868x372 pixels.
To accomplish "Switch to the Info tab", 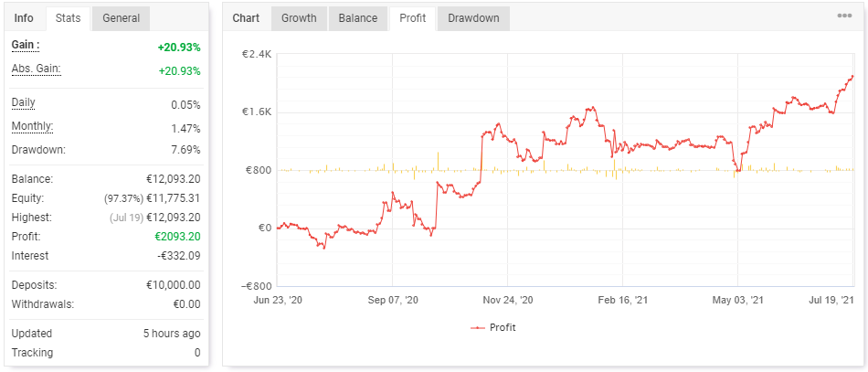I will pyautogui.click(x=25, y=18).
